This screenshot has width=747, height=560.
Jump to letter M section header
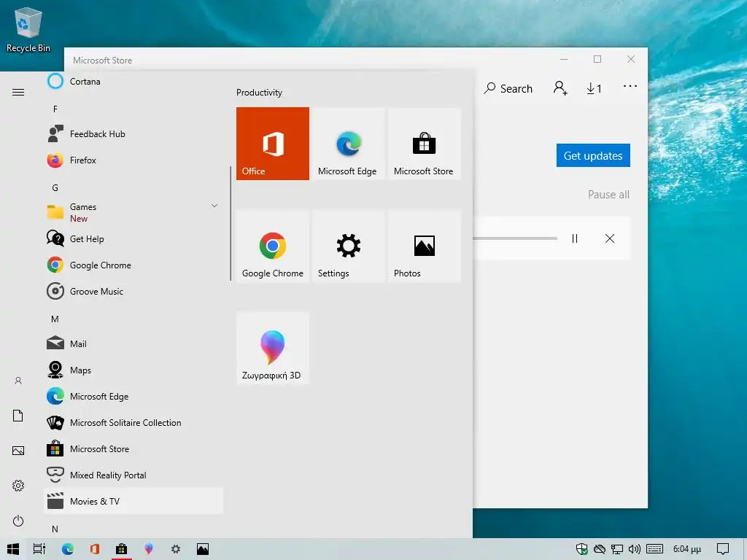tap(55, 319)
